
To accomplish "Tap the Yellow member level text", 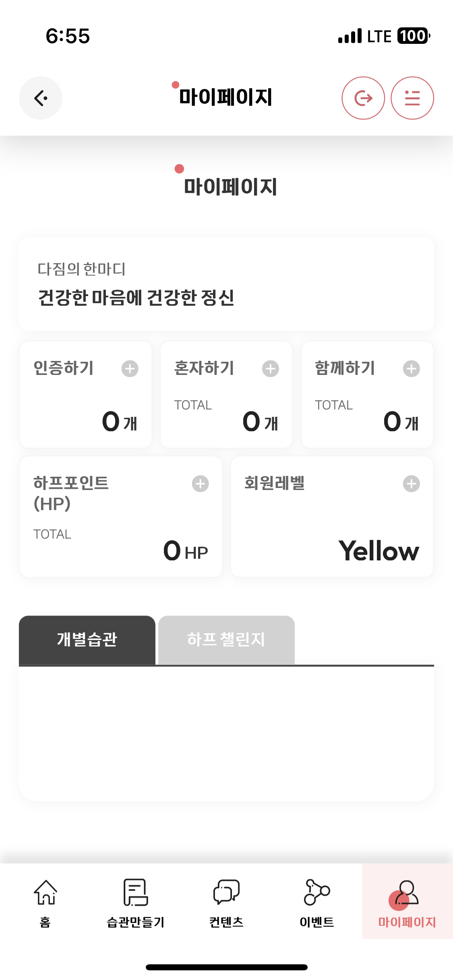I will click(x=379, y=551).
